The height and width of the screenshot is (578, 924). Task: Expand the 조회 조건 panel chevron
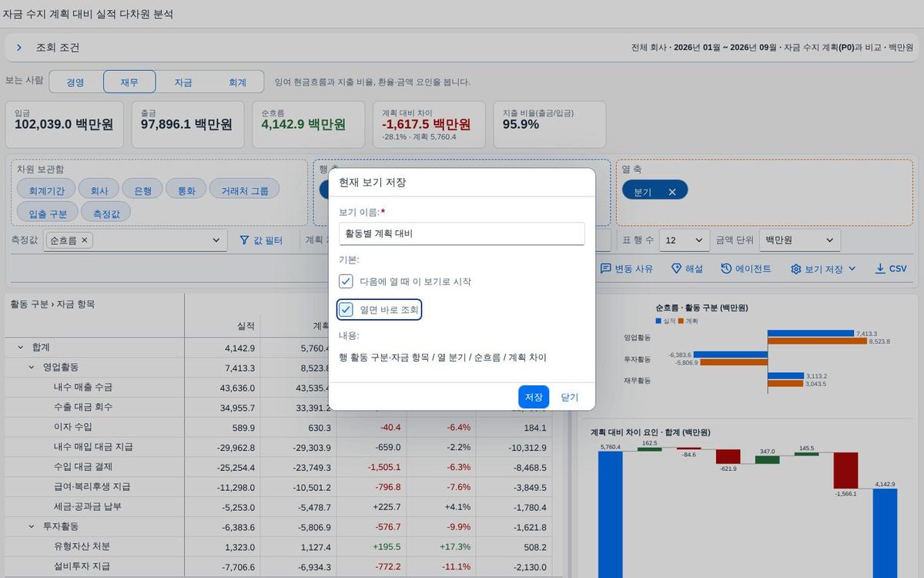[19, 48]
